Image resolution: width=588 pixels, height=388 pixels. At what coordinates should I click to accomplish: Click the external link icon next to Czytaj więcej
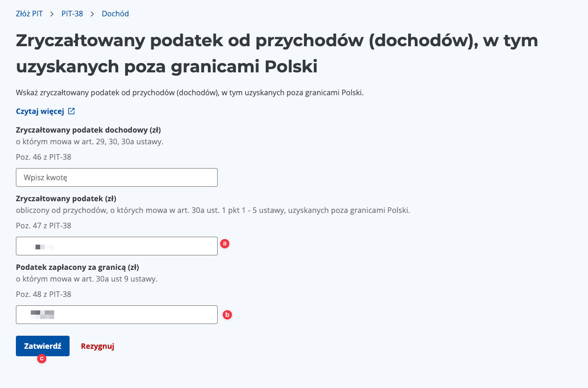coord(71,111)
